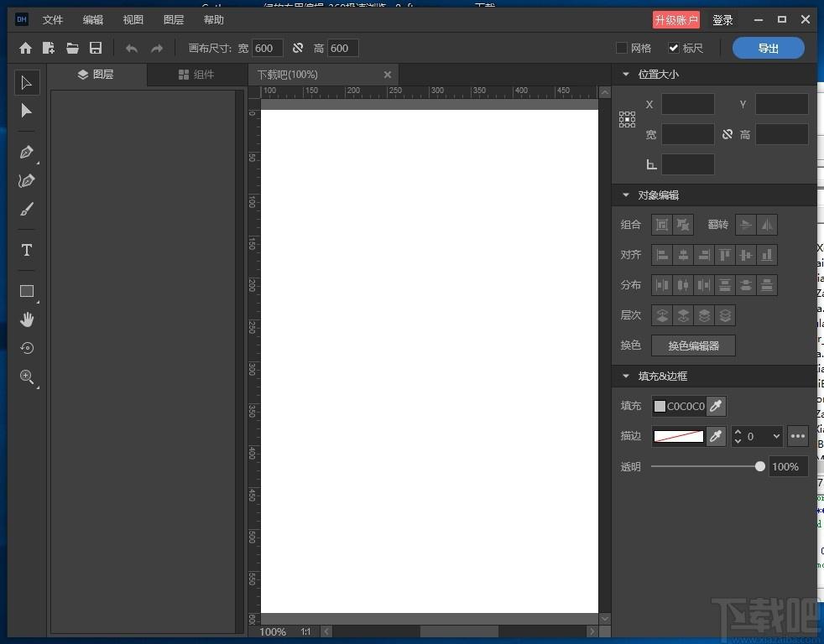Image resolution: width=824 pixels, height=644 pixels.
Task: Distribute objects by bottom edges
Action: pyautogui.click(x=767, y=285)
